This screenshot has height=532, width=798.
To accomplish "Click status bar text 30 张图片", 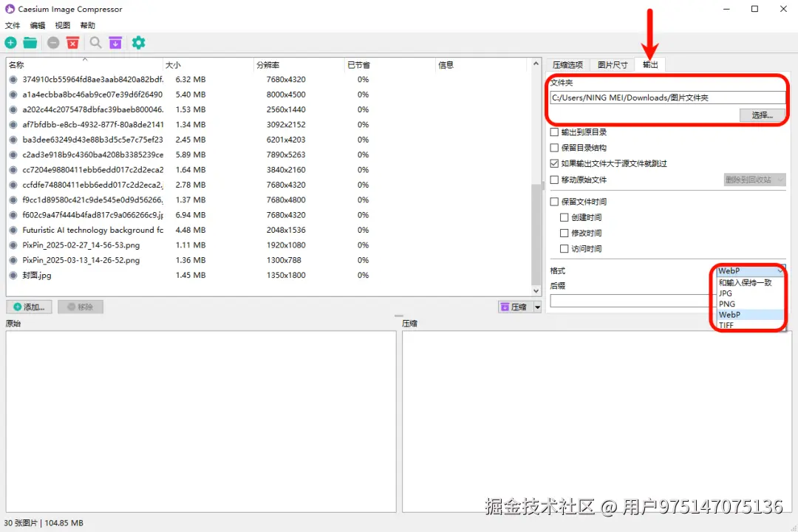I will [x=21, y=523].
